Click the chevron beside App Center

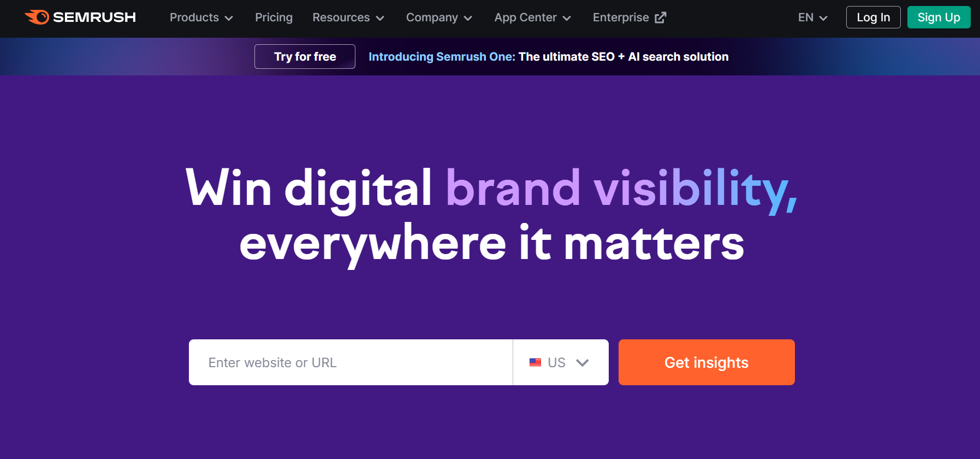567,18
